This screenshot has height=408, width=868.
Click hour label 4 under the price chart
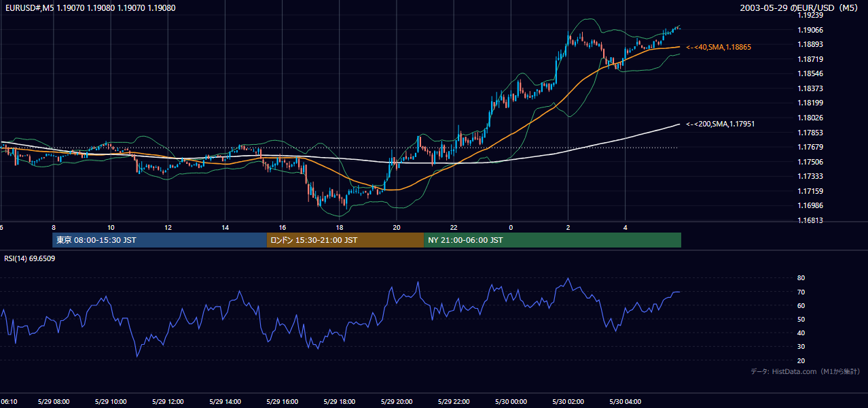pos(626,228)
